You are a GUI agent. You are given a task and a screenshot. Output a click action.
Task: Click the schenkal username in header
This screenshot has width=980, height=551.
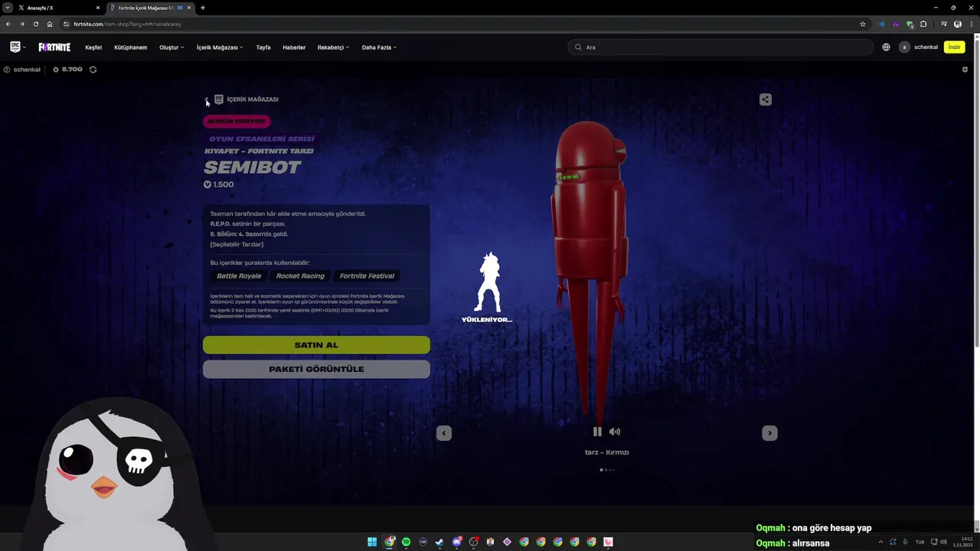[926, 47]
